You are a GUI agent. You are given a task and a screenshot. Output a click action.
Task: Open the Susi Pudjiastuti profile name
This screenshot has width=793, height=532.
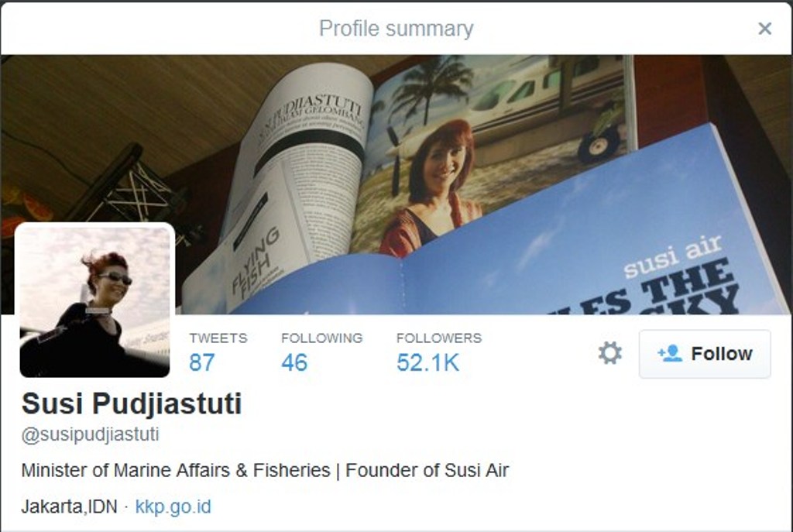click(x=132, y=404)
